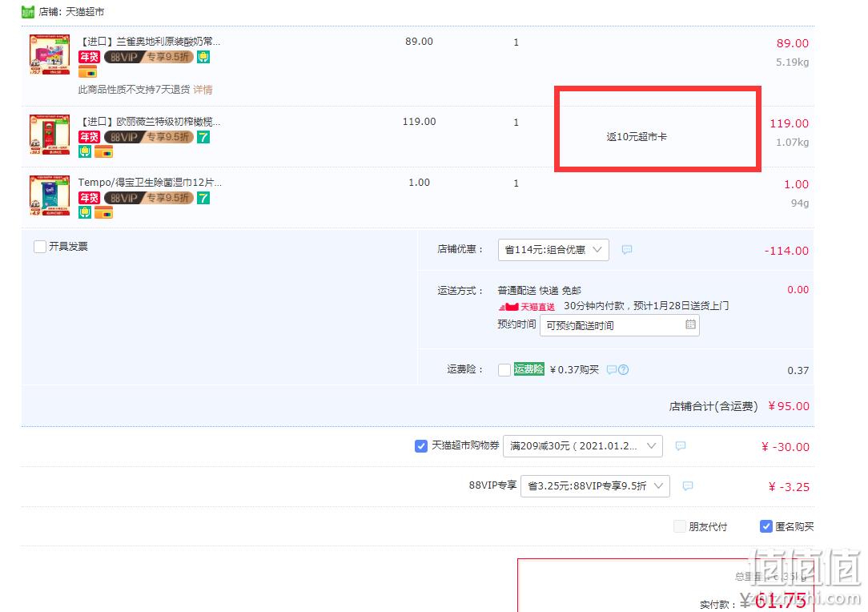Click the comment icon beside 店铺优惠 dropdown
This screenshot has height=612, width=868.
pos(627,250)
